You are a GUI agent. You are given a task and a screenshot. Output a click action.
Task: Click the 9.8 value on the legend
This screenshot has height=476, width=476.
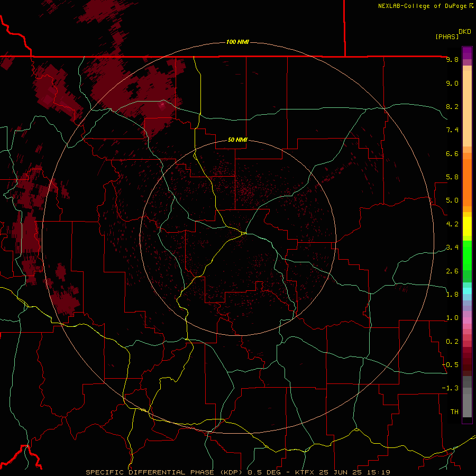click(x=452, y=59)
